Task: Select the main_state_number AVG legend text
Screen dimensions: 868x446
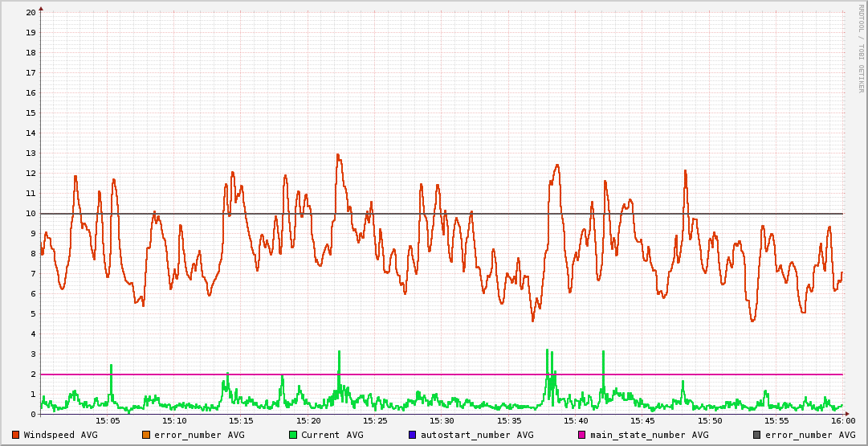Action: pyautogui.click(x=649, y=435)
